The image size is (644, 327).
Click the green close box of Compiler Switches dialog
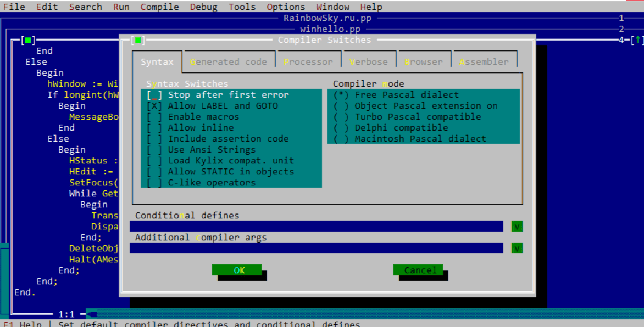tap(138, 40)
